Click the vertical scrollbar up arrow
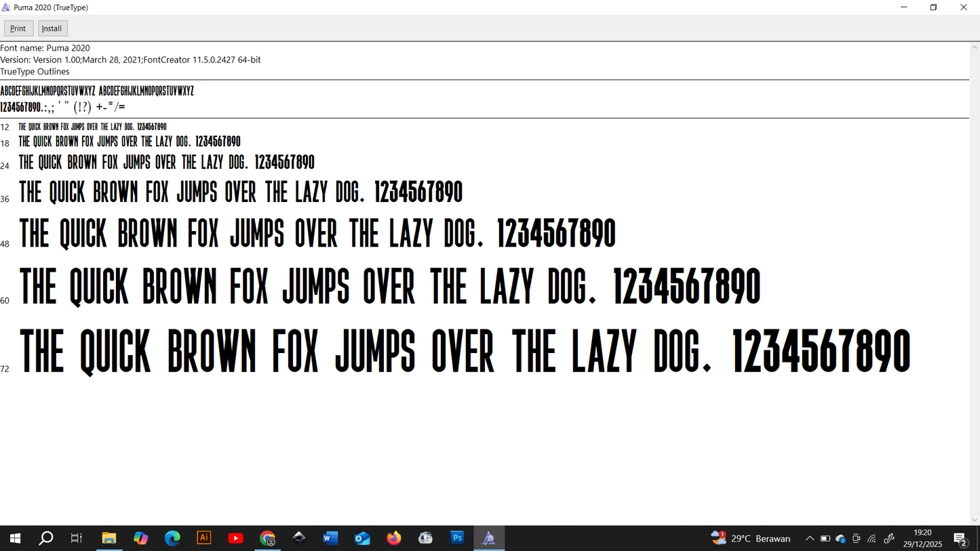Image resolution: width=980 pixels, height=551 pixels. (975, 47)
